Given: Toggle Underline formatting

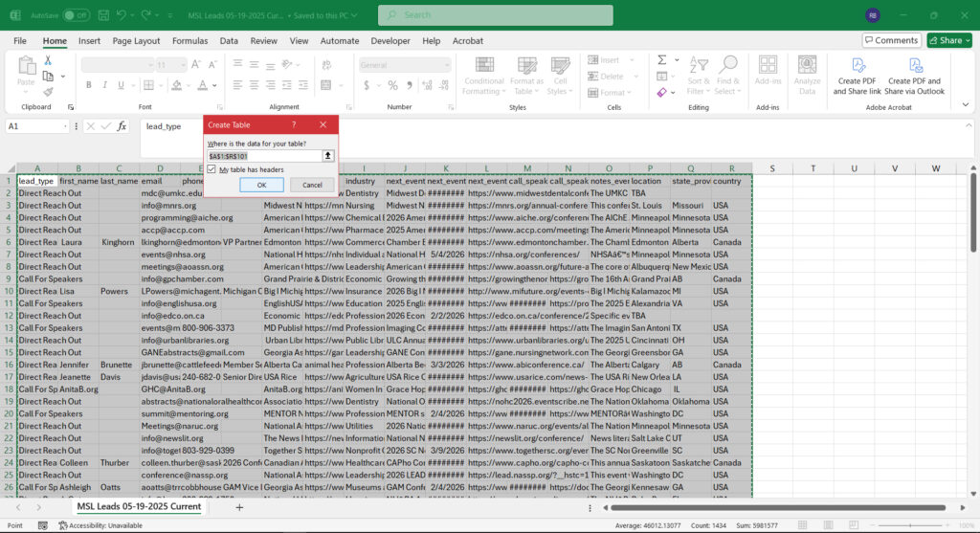Looking at the screenshot, I should pyautogui.click(x=121, y=85).
